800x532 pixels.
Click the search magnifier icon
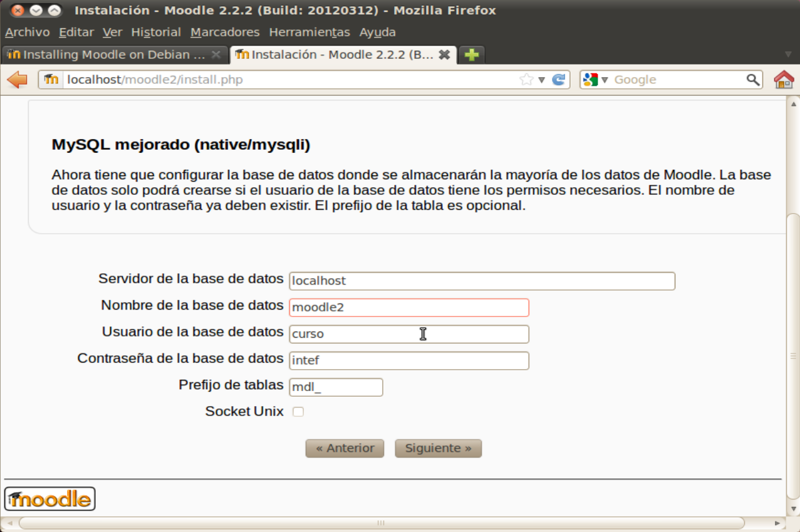752,80
